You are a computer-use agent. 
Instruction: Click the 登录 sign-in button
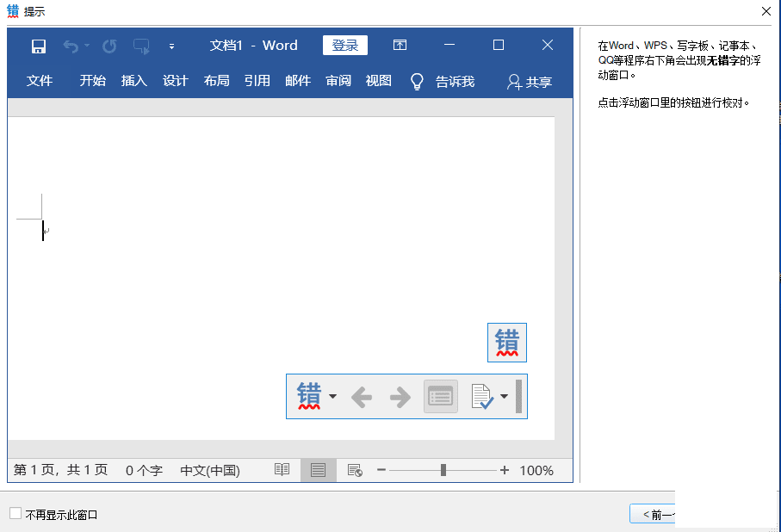tap(345, 46)
